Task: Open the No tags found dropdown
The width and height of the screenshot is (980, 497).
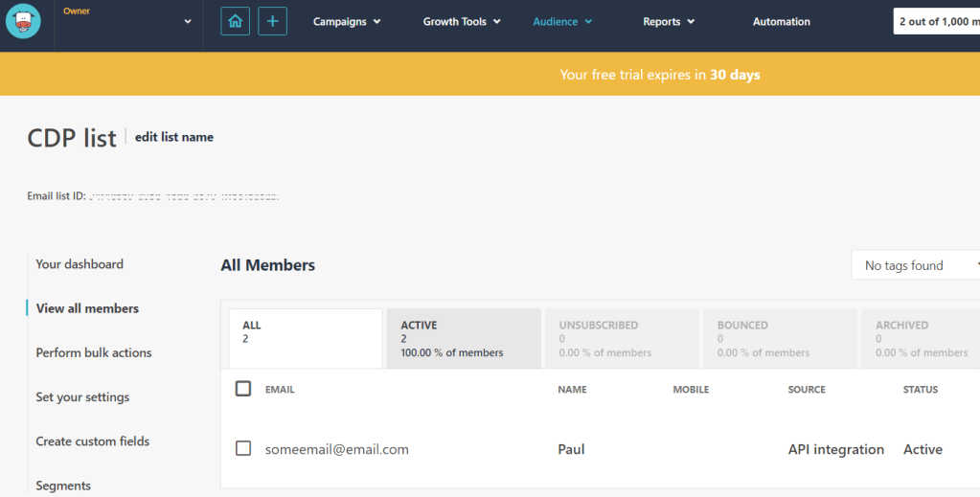Action: click(915, 265)
